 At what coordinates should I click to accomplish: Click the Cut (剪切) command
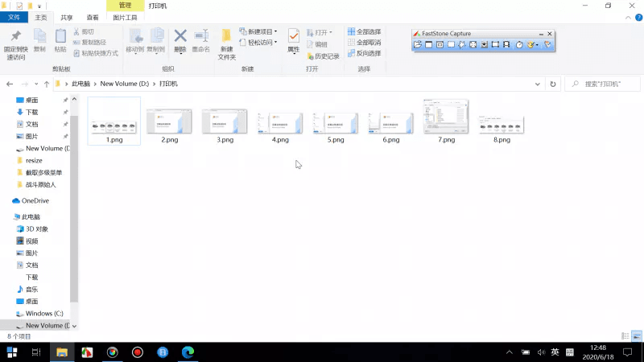[84, 31]
